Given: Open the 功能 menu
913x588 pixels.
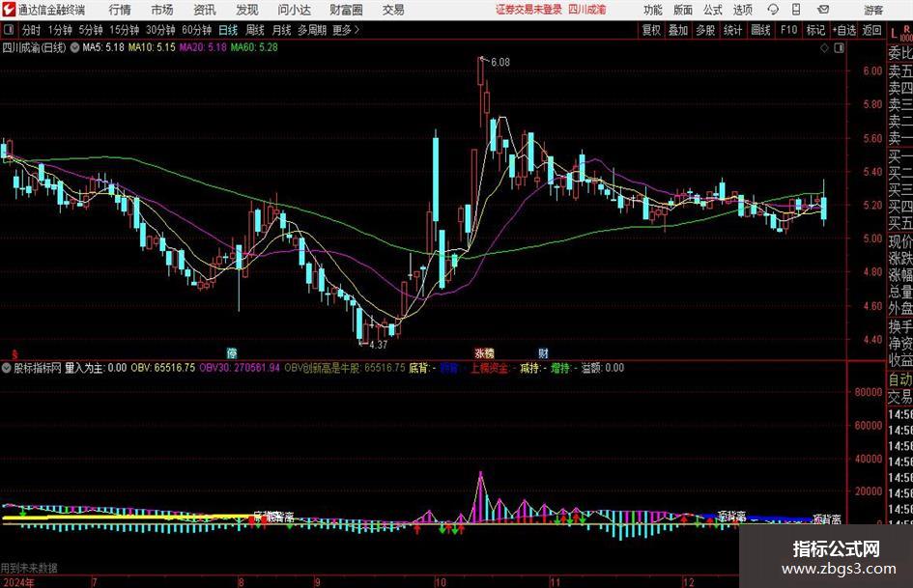Looking at the screenshot, I should 653,10.
